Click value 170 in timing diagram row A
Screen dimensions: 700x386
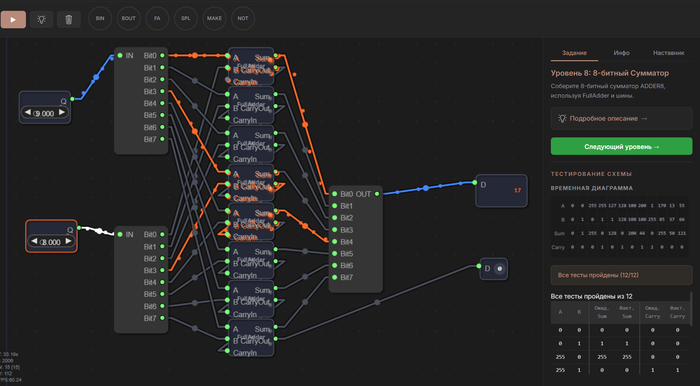click(659, 206)
